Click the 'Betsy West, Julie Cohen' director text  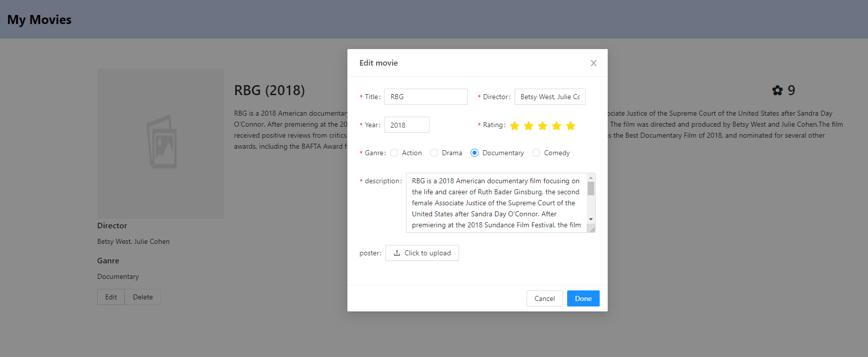point(133,241)
